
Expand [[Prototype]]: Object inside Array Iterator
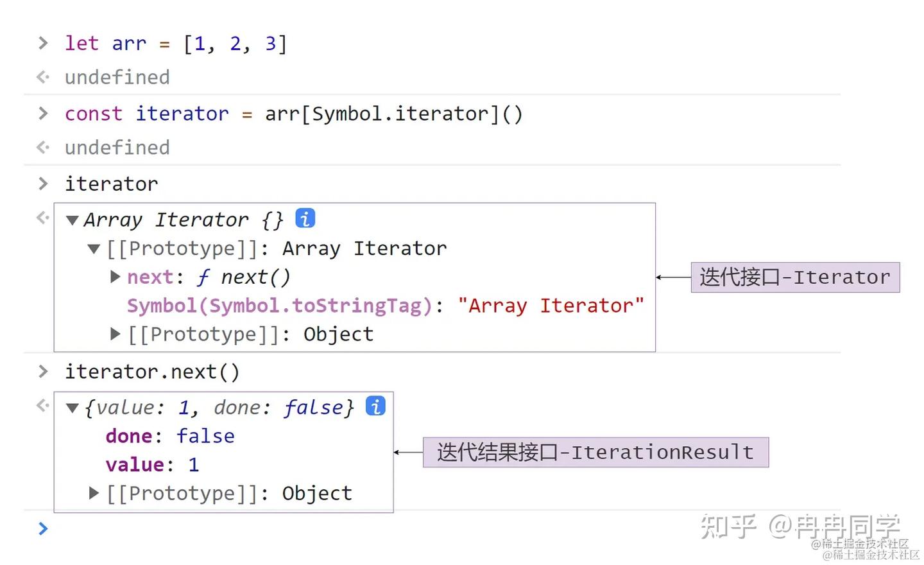(x=115, y=333)
